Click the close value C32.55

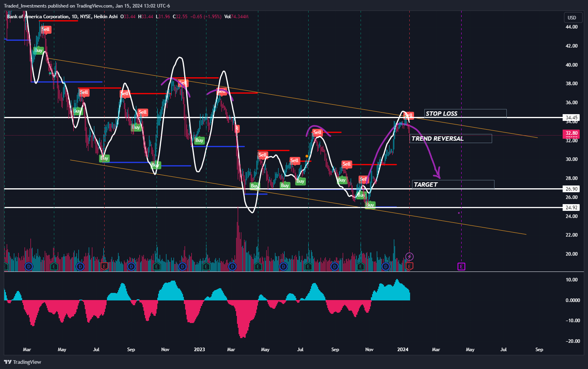point(180,17)
